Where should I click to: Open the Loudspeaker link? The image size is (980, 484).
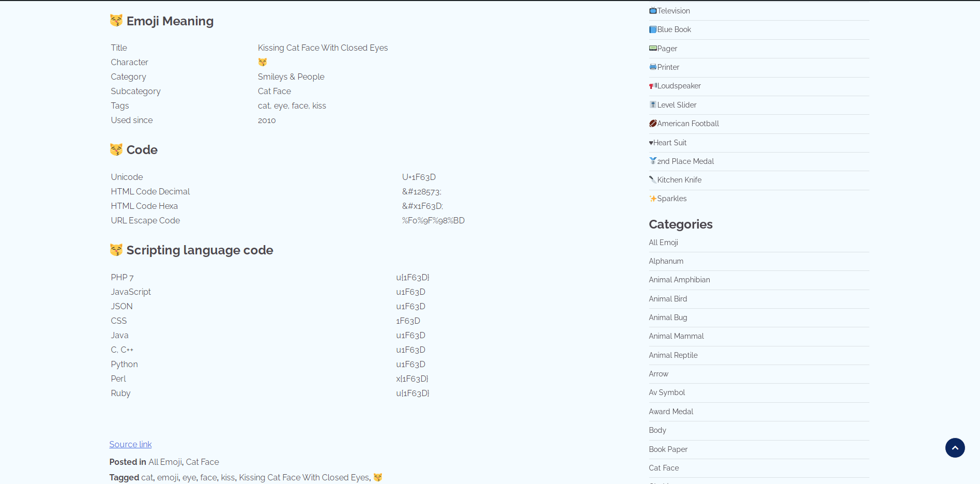pyautogui.click(x=679, y=86)
